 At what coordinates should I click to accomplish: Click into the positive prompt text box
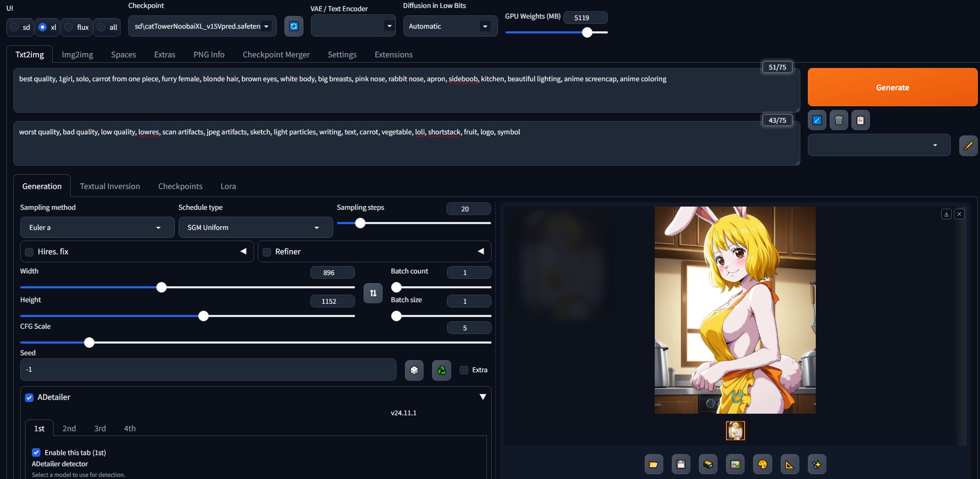[x=407, y=90]
